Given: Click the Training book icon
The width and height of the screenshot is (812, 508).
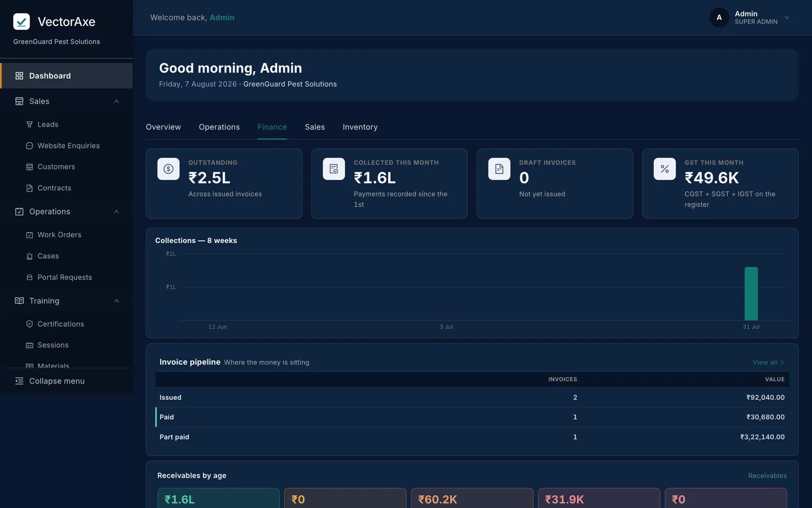Looking at the screenshot, I should 19,301.
